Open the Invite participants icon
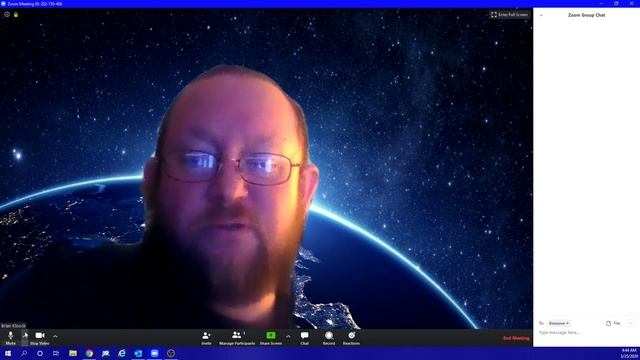This screenshot has width=640, height=360. coord(206,338)
